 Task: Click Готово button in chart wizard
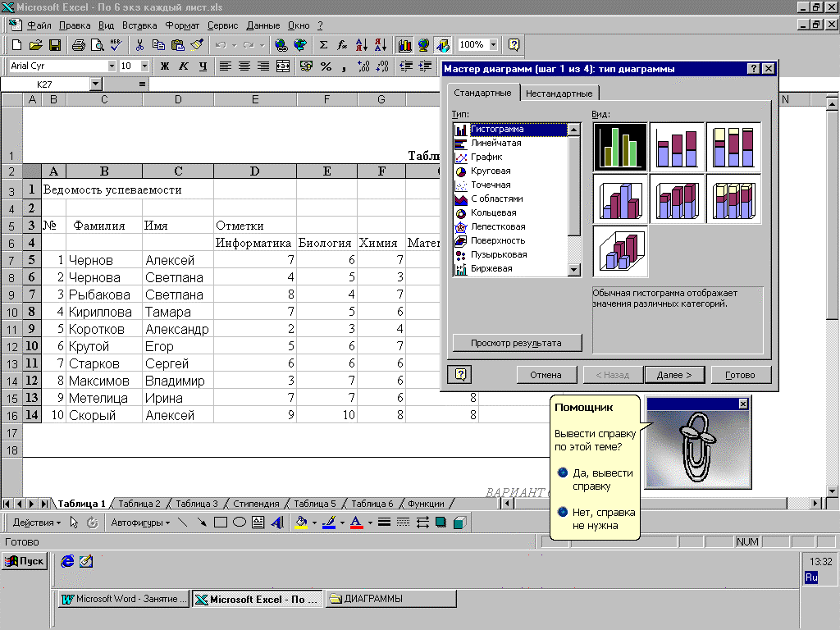click(x=741, y=375)
